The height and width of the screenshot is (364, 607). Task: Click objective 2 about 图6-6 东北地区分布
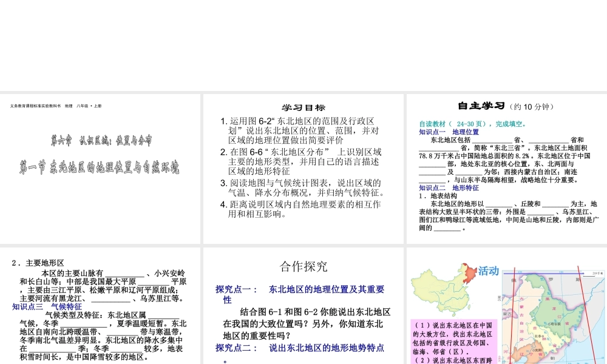coord(301,162)
